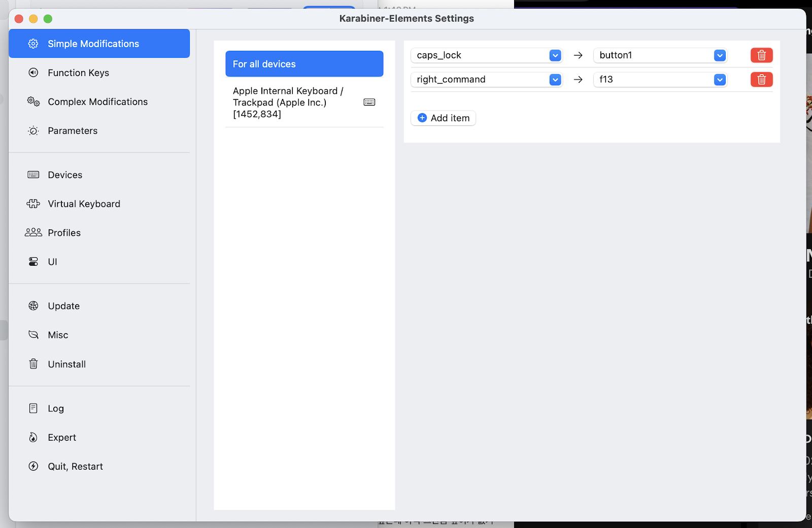Minimize the Karabiner-Elements Settings window
The image size is (812, 528).
pos(33,19)
